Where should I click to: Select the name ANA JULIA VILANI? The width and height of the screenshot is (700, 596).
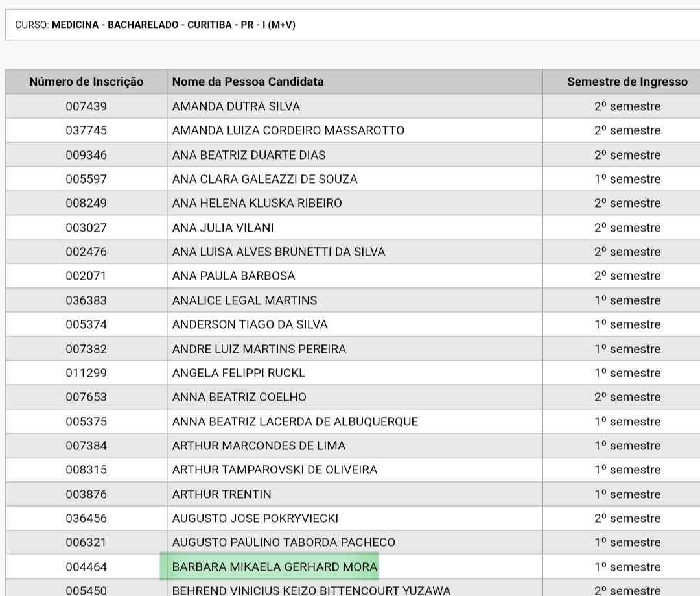coord(223,228)
